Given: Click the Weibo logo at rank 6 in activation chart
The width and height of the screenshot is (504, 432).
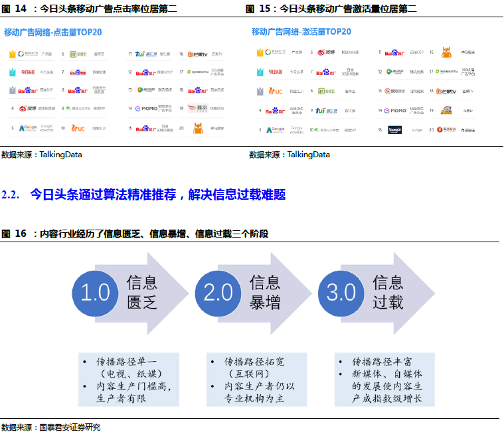Looking at the screenshot, I should tap(326, 52).
